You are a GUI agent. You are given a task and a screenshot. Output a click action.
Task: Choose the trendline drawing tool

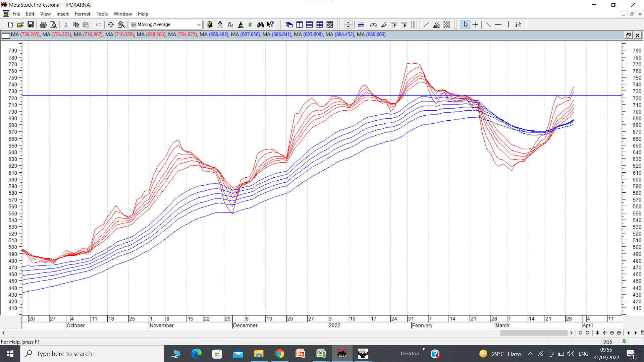pyautogui.click(x=488, y=24)
